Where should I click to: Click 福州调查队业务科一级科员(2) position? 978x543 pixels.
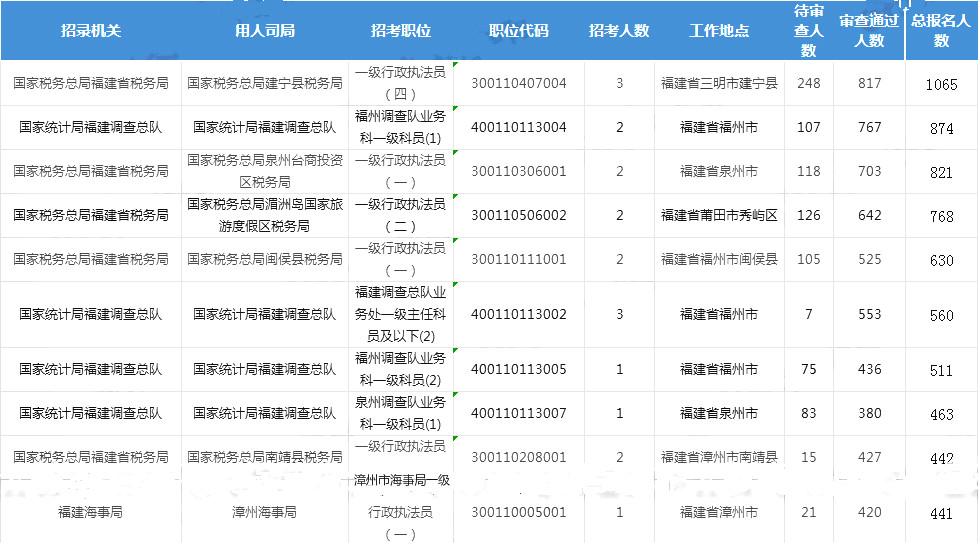point(400,369)
